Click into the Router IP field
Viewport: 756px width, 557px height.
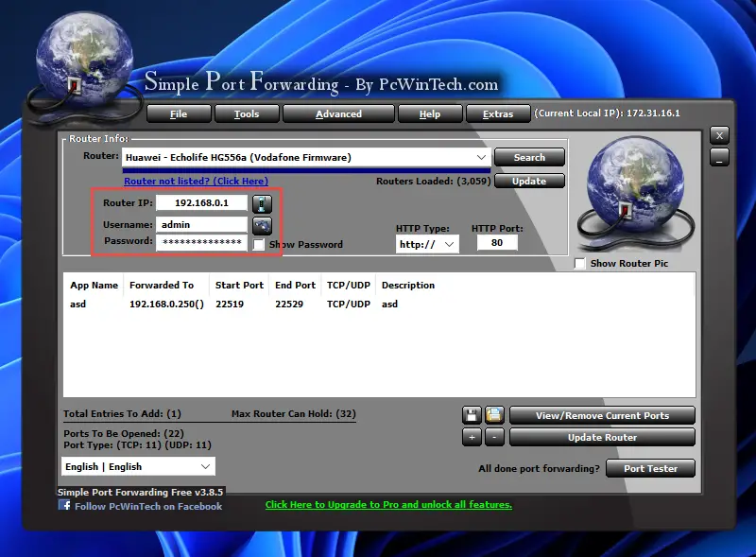201,202
